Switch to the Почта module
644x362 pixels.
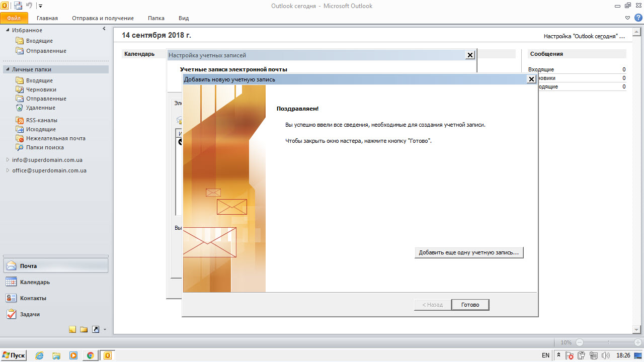pyautogui.click(x=55, y=266)
